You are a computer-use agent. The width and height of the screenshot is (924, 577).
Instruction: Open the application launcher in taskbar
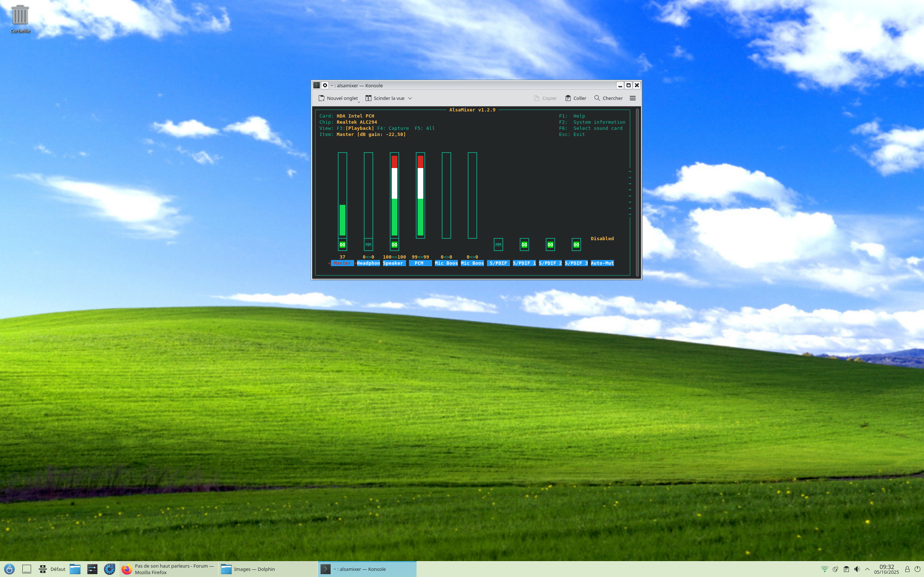(9, 569)
